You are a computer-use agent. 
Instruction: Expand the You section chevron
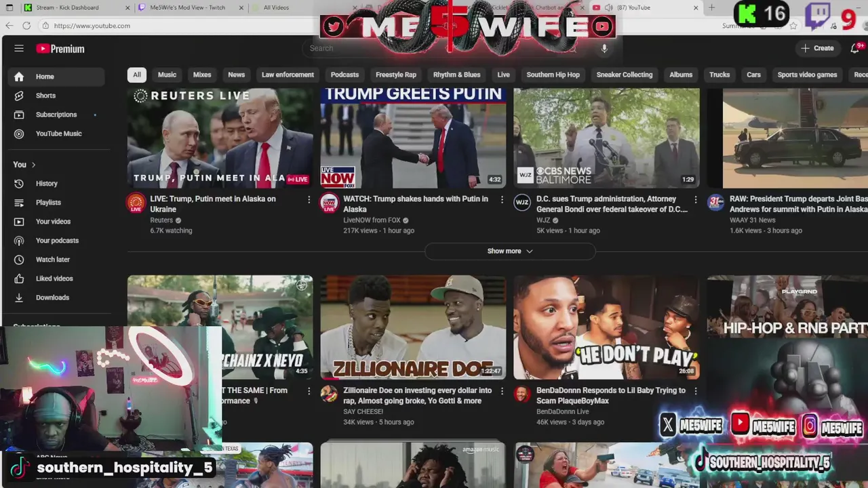33,165
